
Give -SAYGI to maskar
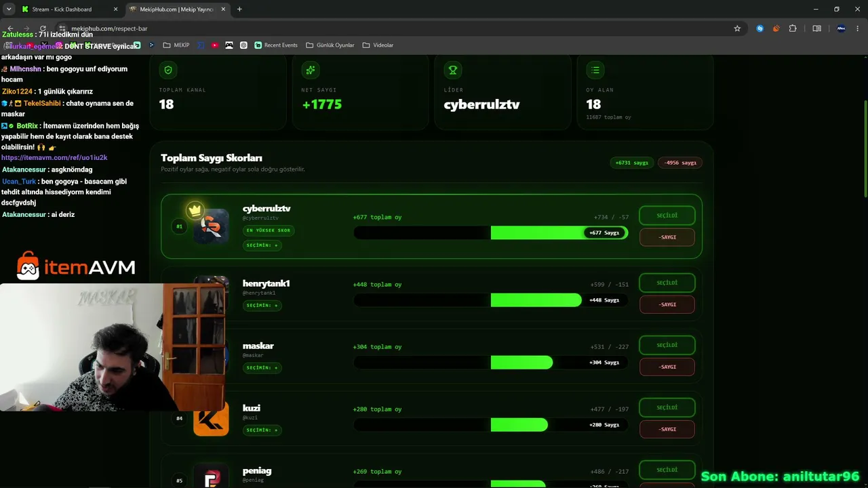[x=667, y=367]
